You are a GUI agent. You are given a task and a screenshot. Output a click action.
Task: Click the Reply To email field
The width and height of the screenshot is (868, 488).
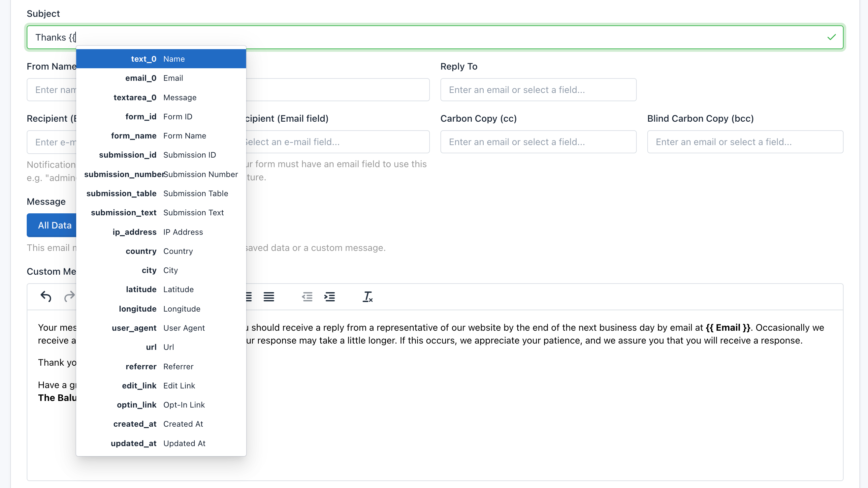[x=538, y=90]
